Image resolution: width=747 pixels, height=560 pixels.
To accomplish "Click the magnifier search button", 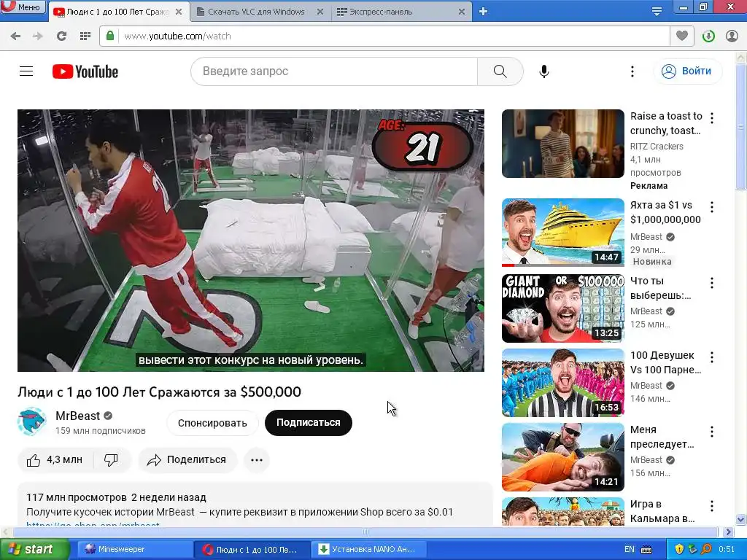I will click(500, 71).
